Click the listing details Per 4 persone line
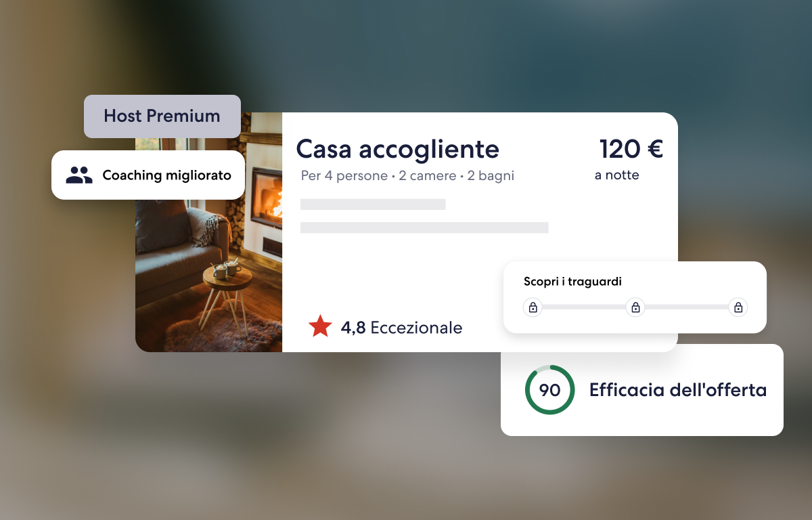Screen dimensions: 812x520 pos(407,176)
